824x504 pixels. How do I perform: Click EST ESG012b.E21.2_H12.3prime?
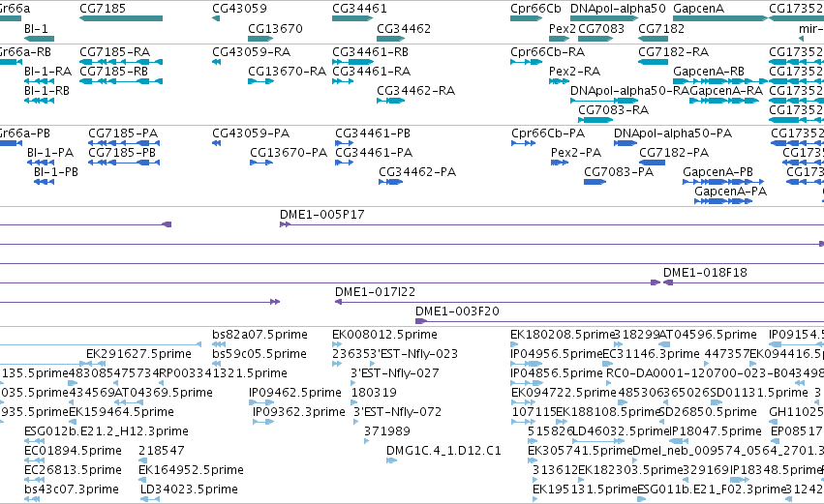tap(35, 441)
